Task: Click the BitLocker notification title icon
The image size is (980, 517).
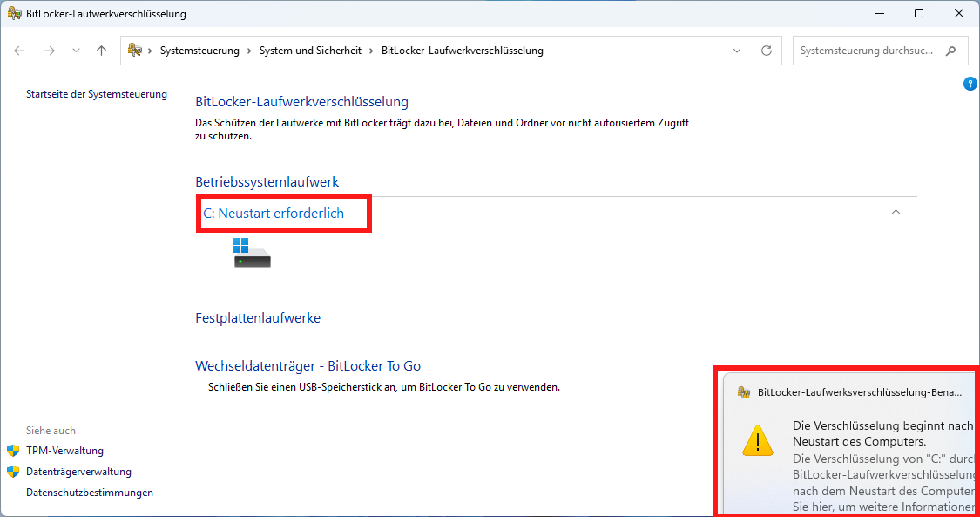Action: tap(744, 392)
